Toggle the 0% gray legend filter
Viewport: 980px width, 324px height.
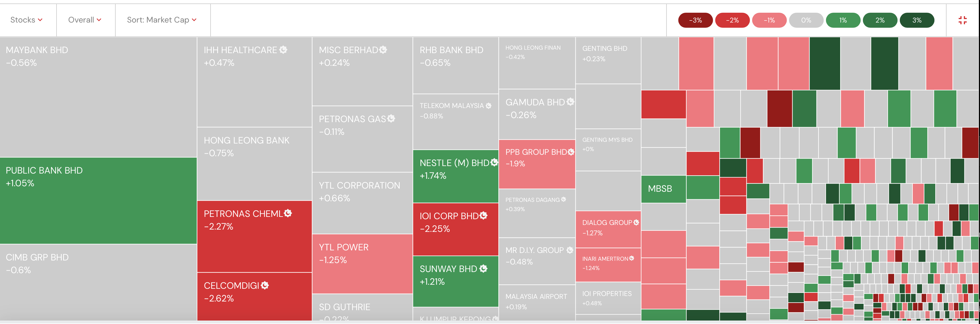tap(806, 20)
